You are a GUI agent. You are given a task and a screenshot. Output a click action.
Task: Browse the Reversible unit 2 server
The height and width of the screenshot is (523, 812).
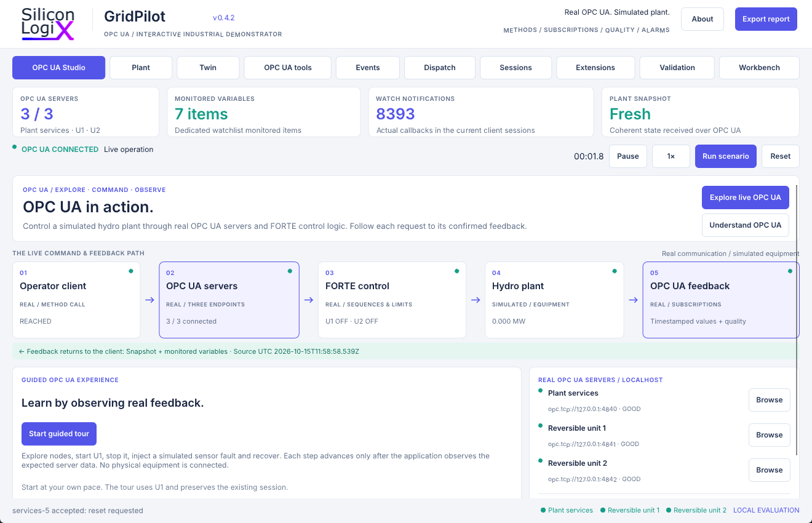[x=770, y=470]
